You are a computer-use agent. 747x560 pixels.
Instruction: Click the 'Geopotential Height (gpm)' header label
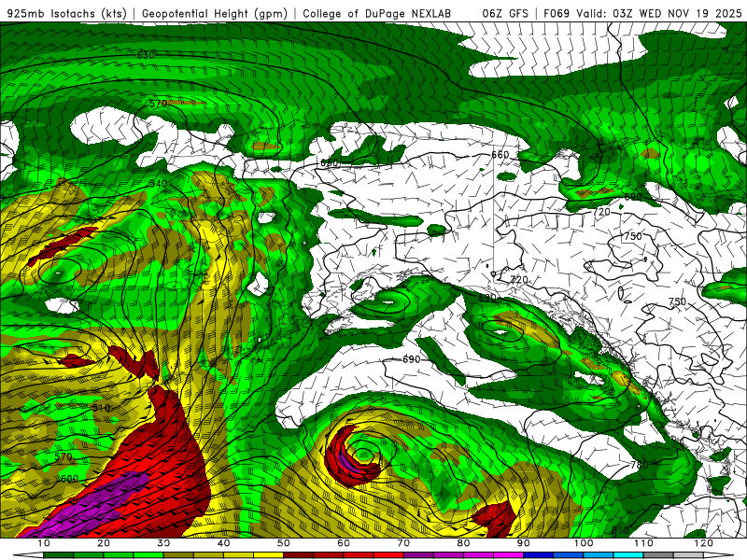click(215, 13)
